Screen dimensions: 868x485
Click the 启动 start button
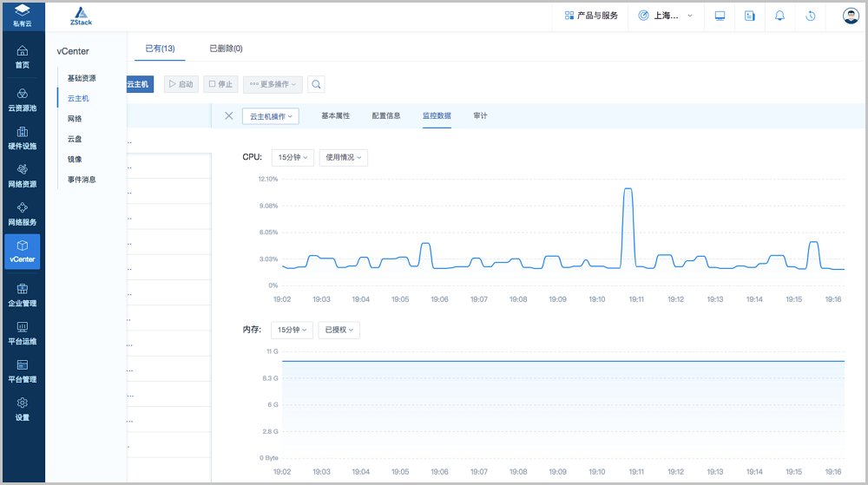pyautogui.click(x=181, y=84)
